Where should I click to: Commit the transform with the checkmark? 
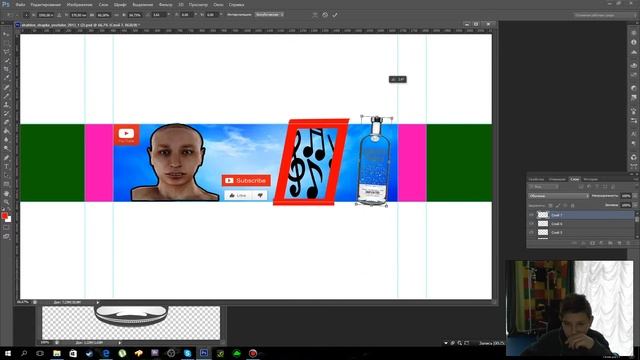coord(335,15)
